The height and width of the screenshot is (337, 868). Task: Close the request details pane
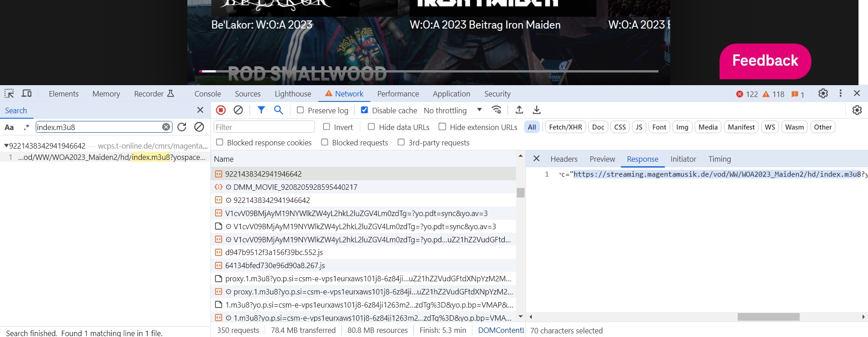tap(536, 159)
